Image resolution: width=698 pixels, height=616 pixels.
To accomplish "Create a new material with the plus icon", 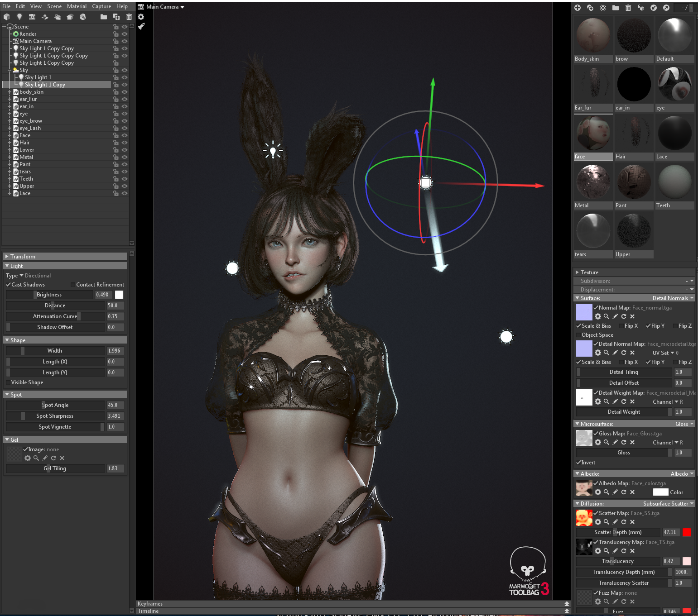I will pos(578,8).
